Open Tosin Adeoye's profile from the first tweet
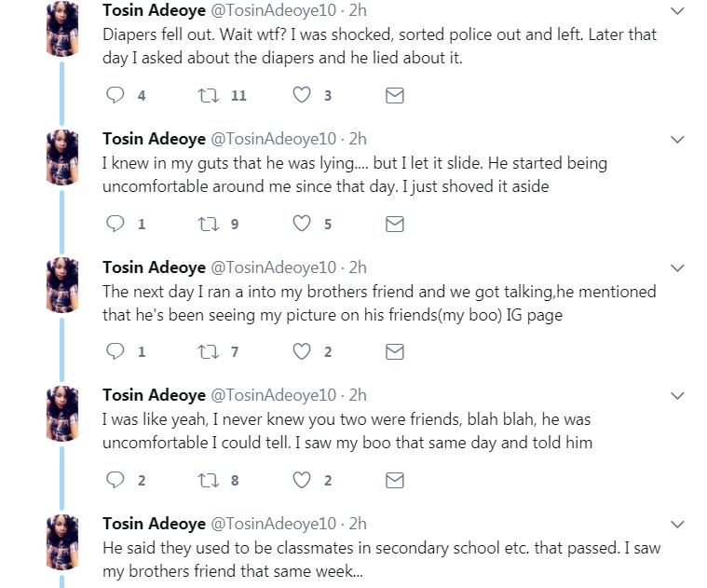The image size is (707, 588). coord(154,11)
